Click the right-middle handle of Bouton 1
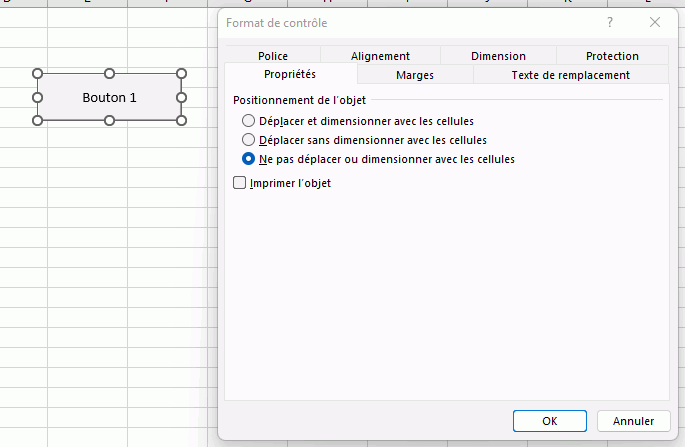 point(182,97)
